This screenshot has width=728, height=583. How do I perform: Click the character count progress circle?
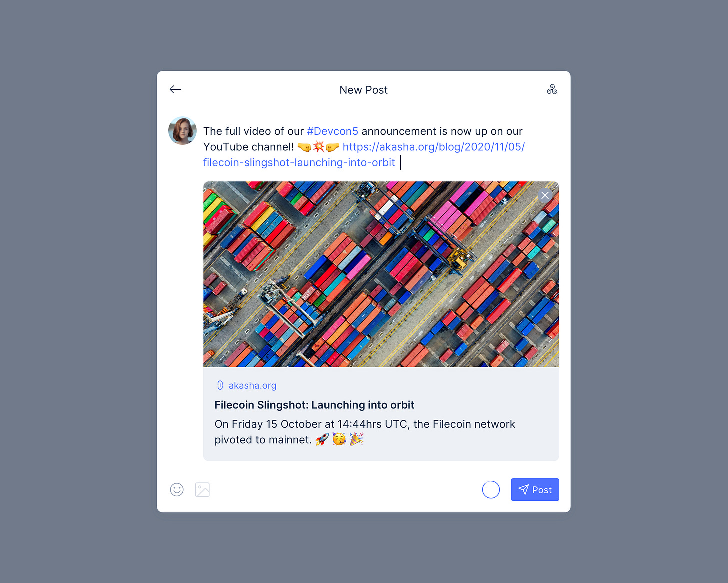[x=491, y=490]
